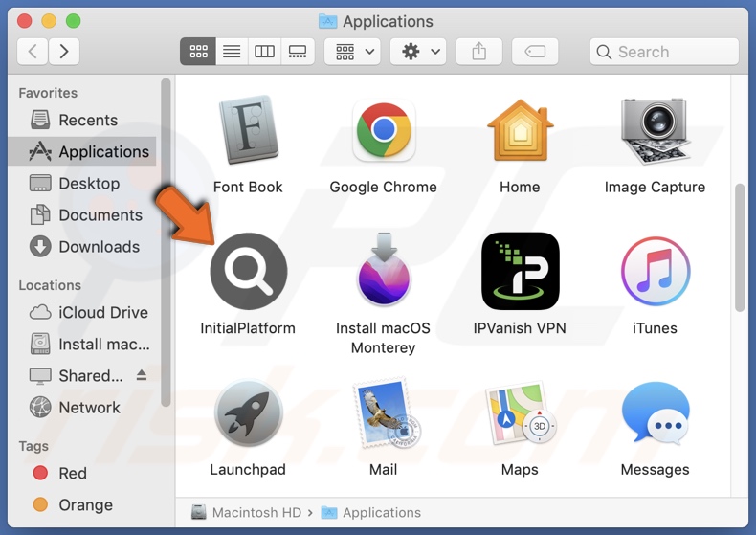Select Applications in the sidebar
Screen dimensions: 756x535
click(82, 152)
